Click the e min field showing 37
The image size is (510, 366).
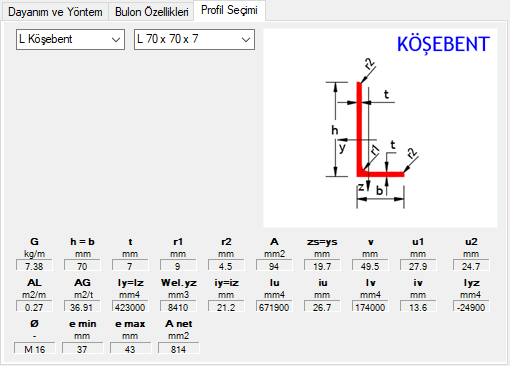[82, 349]
